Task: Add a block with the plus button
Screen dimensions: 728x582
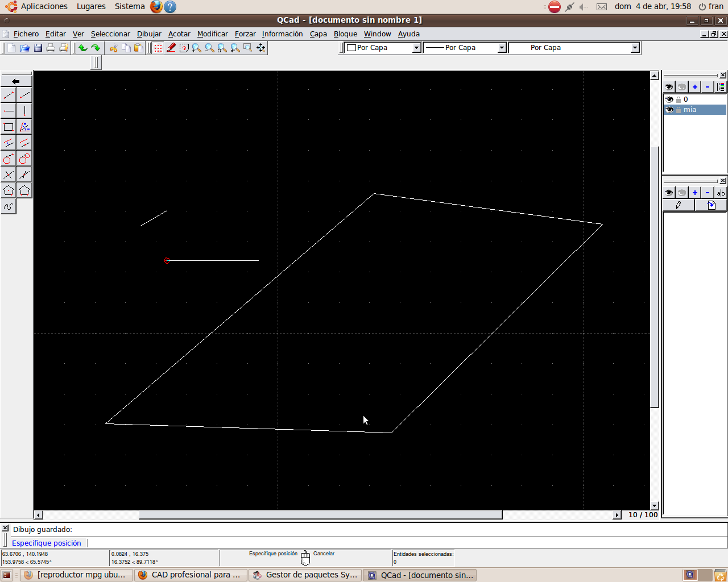Action: (x=695, y=193)
